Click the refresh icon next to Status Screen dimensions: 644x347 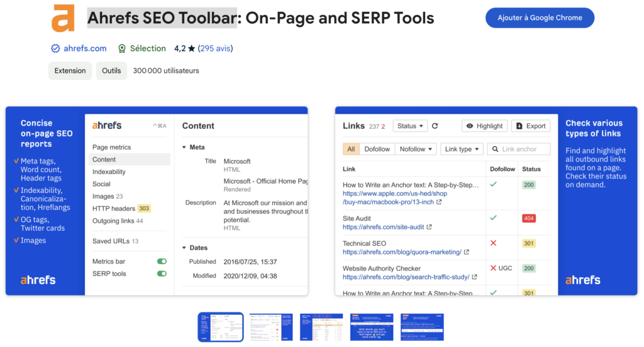point(435,126)
